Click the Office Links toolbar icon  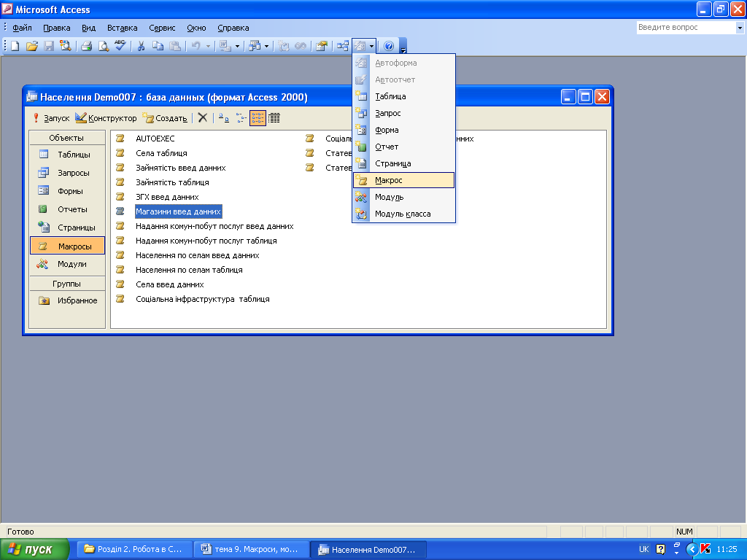pyautogui.click(x=225, y=46)
